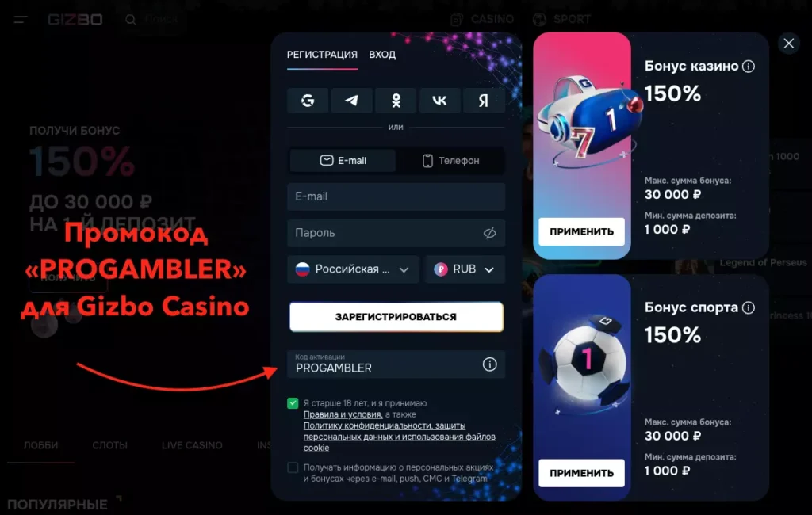Image resolution: width=812 pixels, height=515 pixels.
Task: Open the hamburger menu near GIZBO logo
Action: tap(21, 20)
